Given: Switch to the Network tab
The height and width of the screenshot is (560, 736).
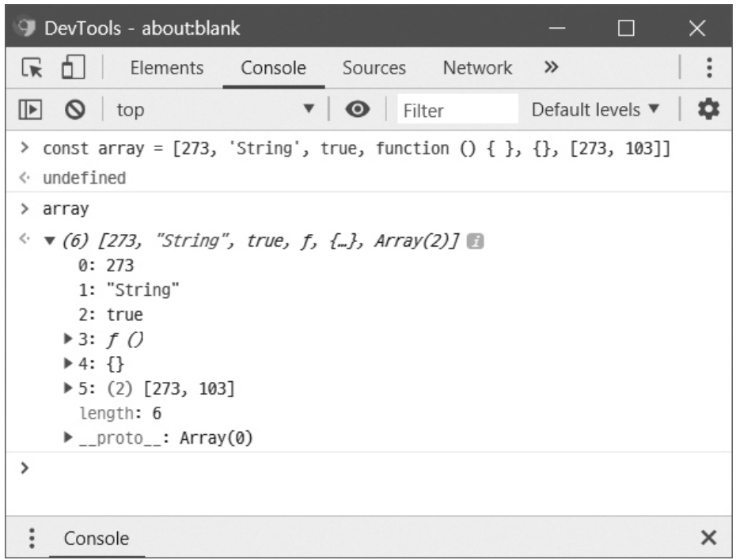Looking at the screenshot, I should click(x=477, y=68).
